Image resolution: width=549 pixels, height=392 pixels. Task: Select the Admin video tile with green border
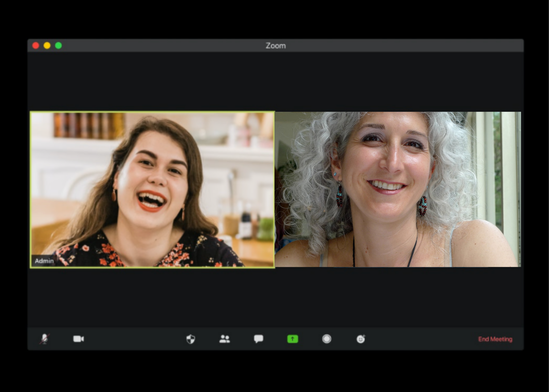click(152, 189)
